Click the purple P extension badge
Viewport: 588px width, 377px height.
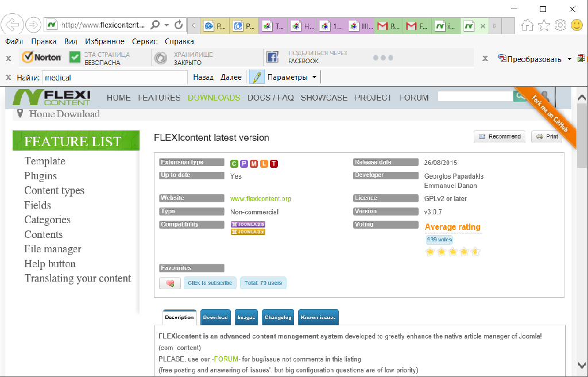coord(244,164)
